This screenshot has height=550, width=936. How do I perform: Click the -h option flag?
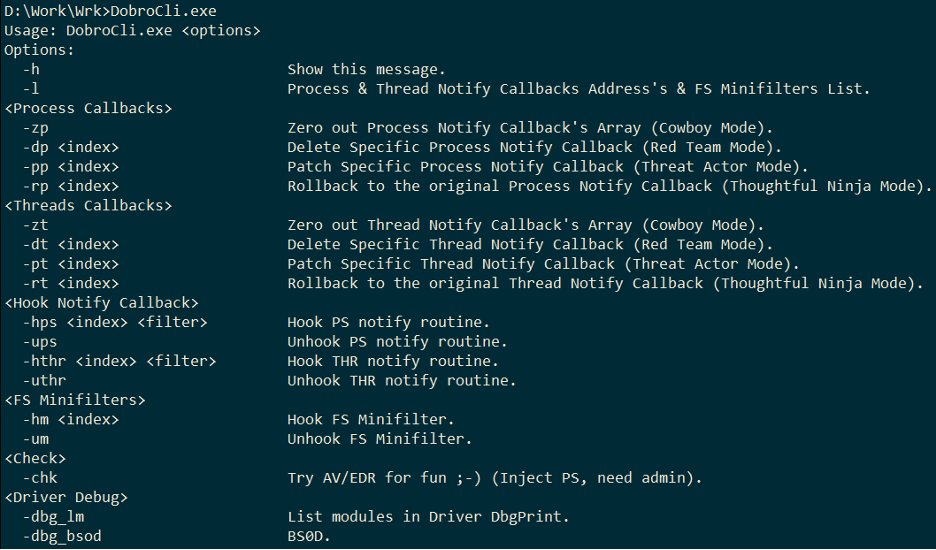[x=30, y=69]
